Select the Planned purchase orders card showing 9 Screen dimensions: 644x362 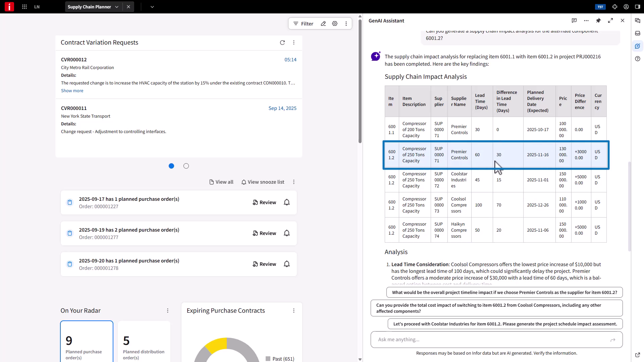click(x=87, y=341)
